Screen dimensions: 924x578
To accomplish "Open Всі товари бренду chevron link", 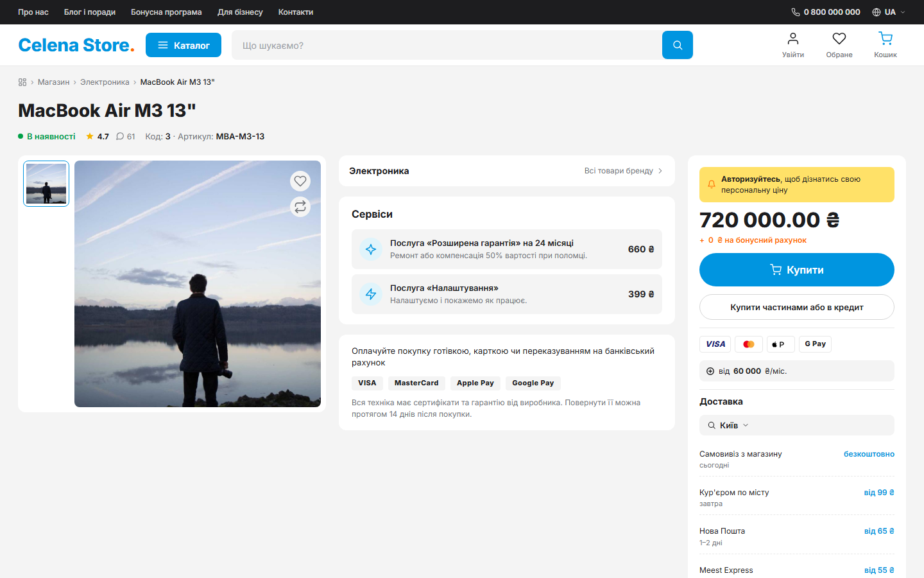I will pos(624,171).
